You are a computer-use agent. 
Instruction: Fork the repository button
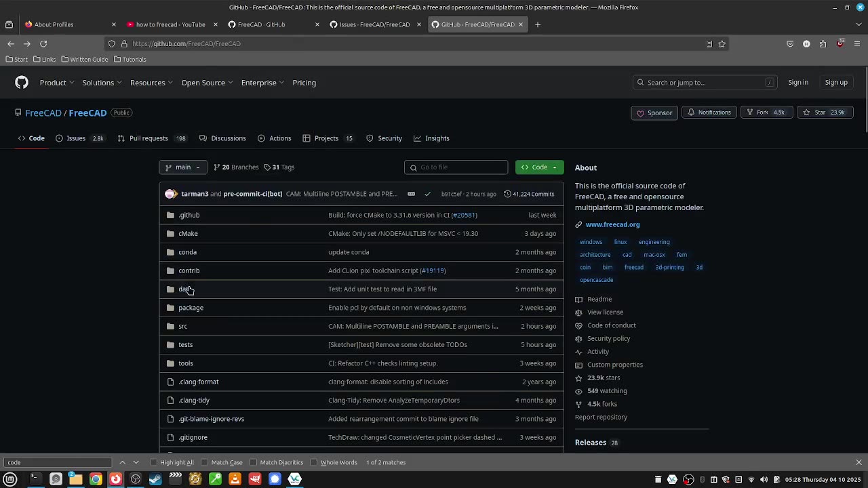[x=766, y=113]
